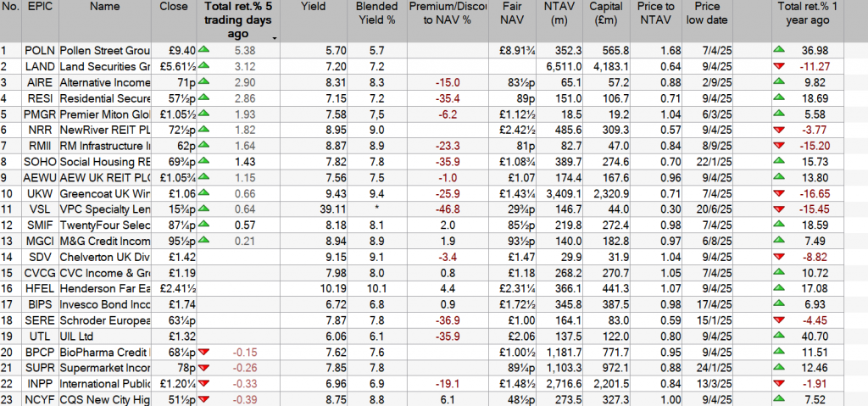Select the VSL yield value 39.11

point(314,209)
